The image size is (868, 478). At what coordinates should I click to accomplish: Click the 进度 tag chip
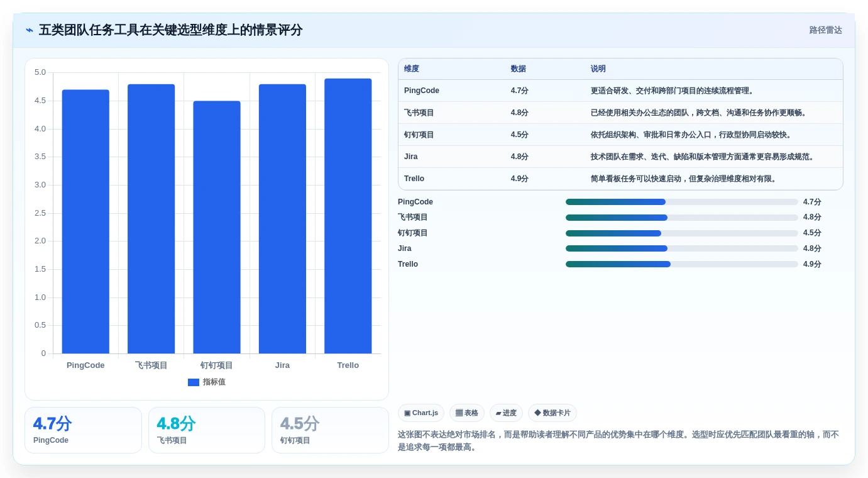tap(506, 413)
